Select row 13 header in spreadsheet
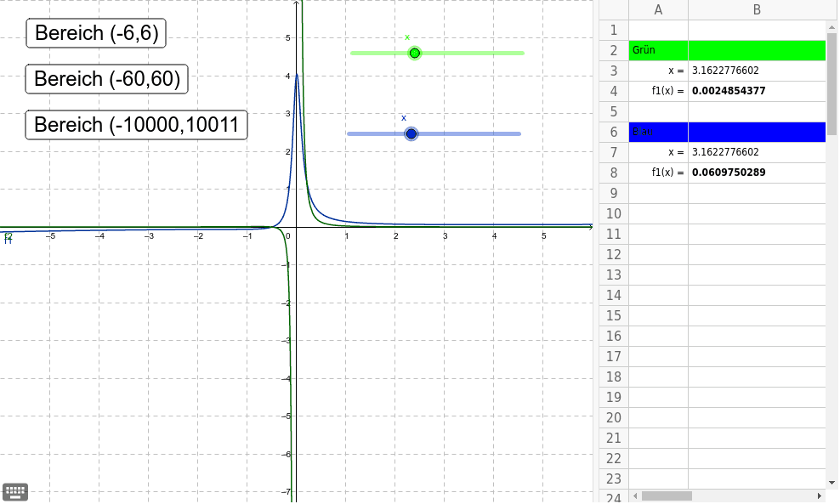Viewport: 840px width, 504px height. [x=614, y=275]
